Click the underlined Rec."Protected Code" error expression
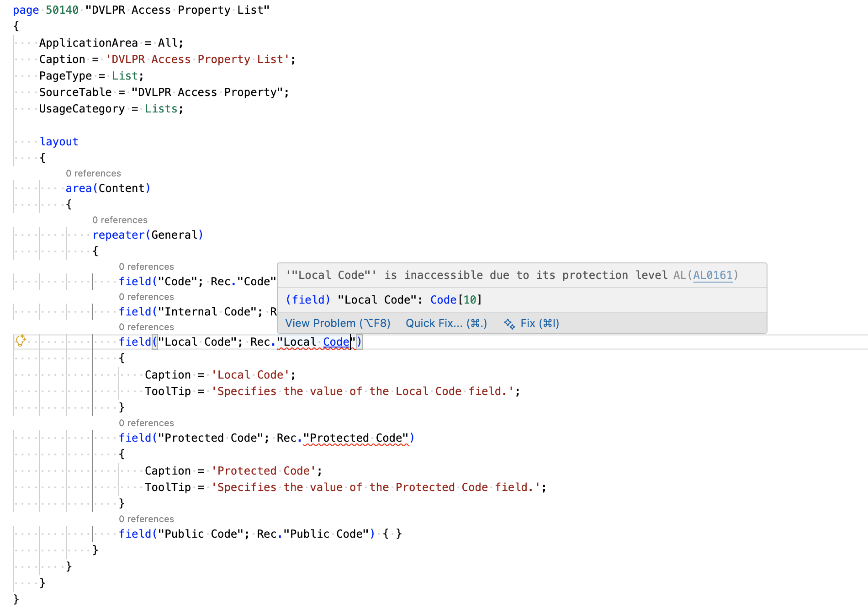Viewport: 868px width, 609px height. (x=356, y=438)
